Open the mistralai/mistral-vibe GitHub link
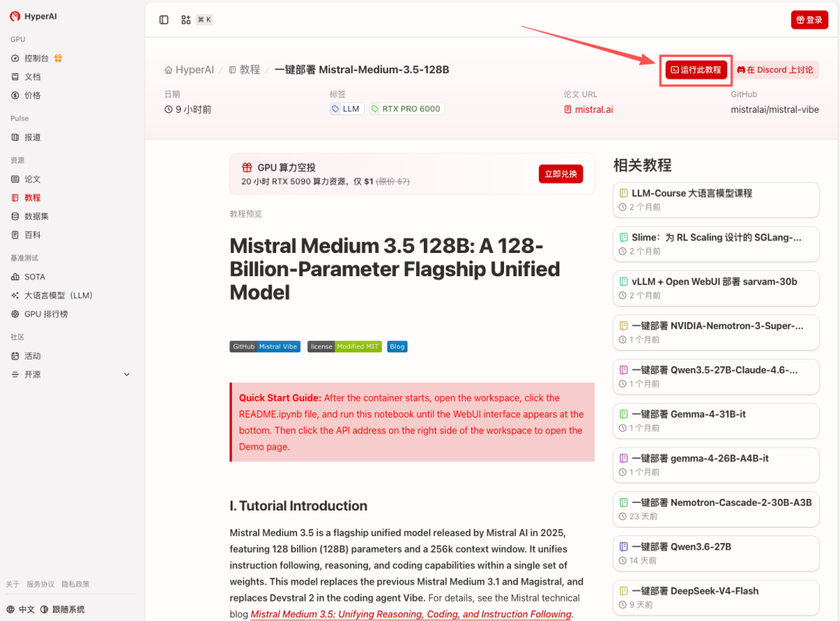The image size is (840, 621). point(775,109)
